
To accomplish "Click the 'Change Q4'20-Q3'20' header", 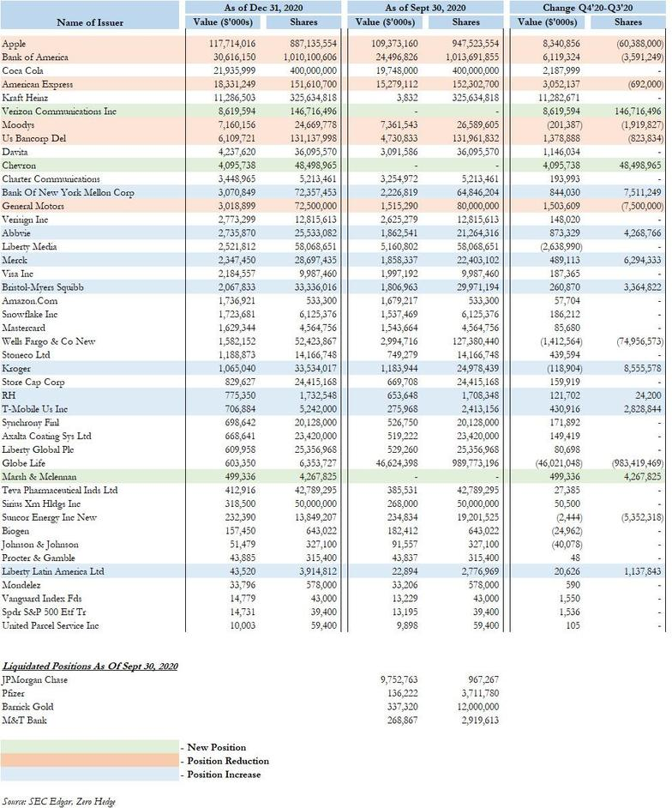I will point(587,8).
